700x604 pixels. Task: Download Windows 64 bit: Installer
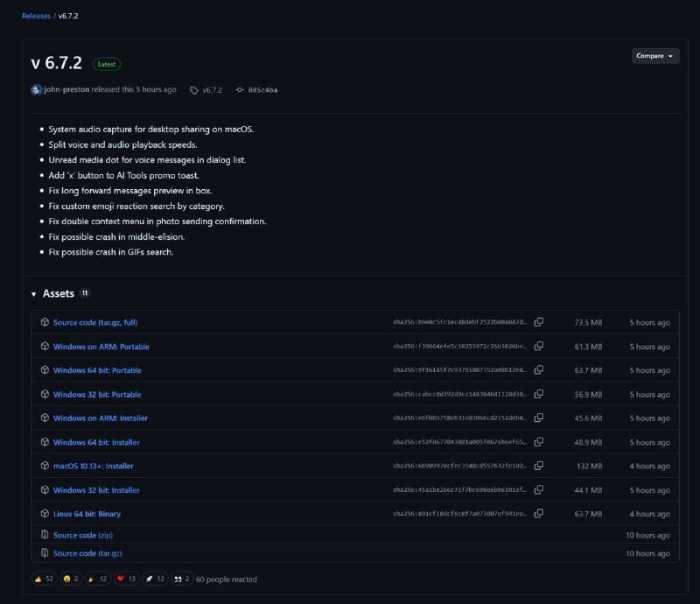click(x=96, y=442)
